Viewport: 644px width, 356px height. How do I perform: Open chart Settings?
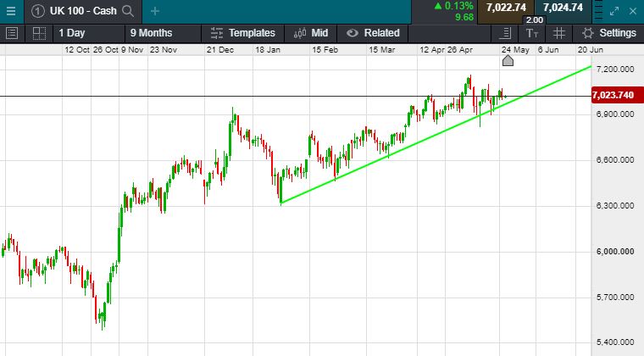(x=608, y=33)
